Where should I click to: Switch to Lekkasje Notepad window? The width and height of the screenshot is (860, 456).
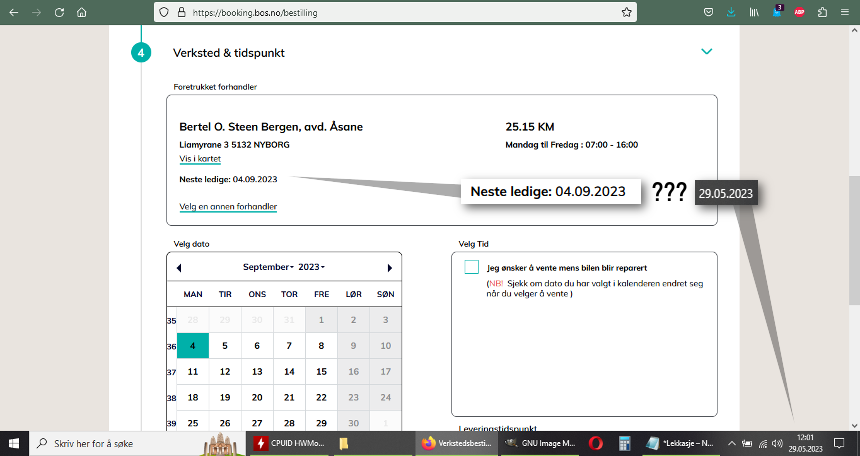679,443
